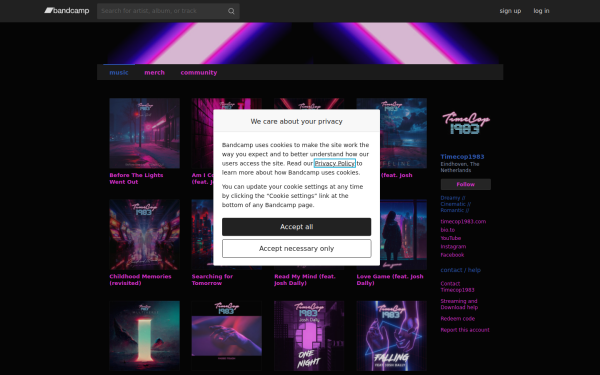Click the search magnifier icon

(231, 11)
